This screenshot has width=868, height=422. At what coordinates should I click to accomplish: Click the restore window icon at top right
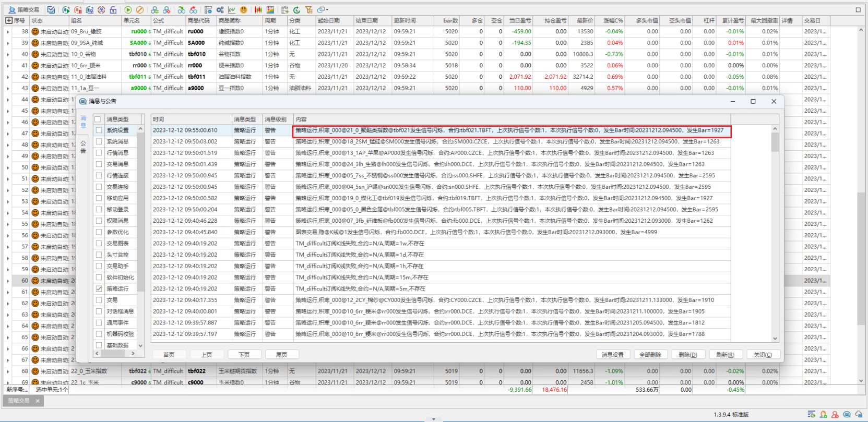click(x=858, y=9)
